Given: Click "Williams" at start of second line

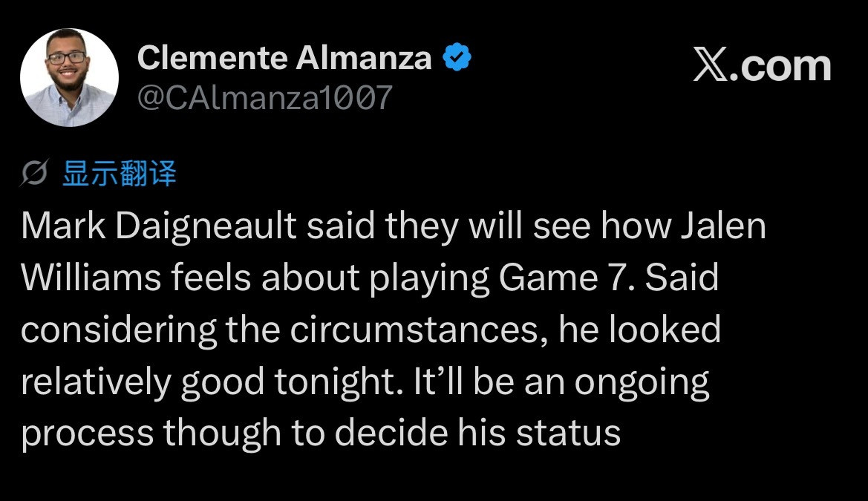Looking at the screenshot, I should tap(91, 278).
